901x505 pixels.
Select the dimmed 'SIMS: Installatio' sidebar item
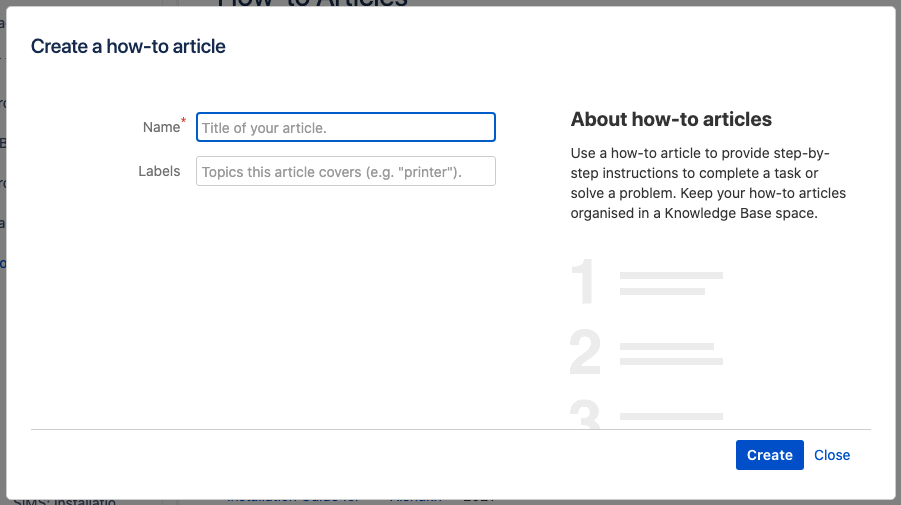point(64,502)
